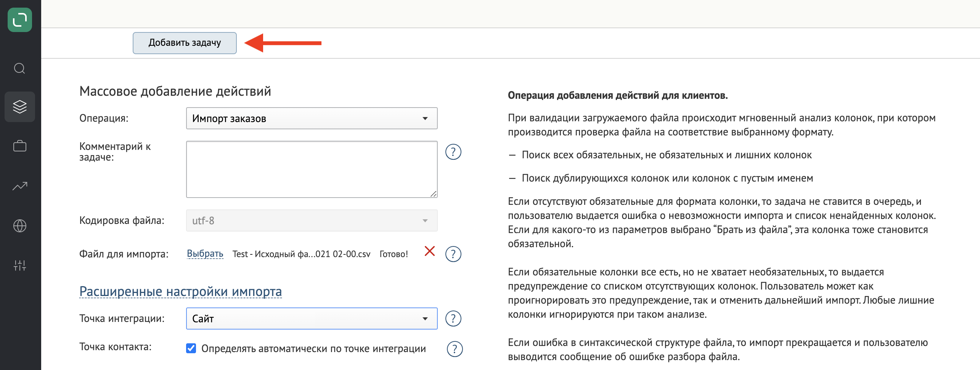
Task: Click Выбрать link to choose file
Action: tap(205, 254)
